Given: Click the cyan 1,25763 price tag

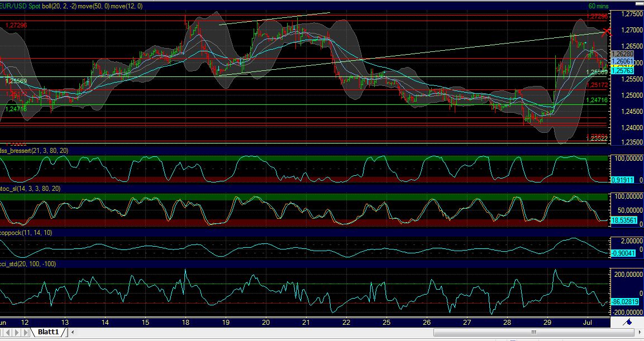Looking at the screenshot, I should pos(622,70).
